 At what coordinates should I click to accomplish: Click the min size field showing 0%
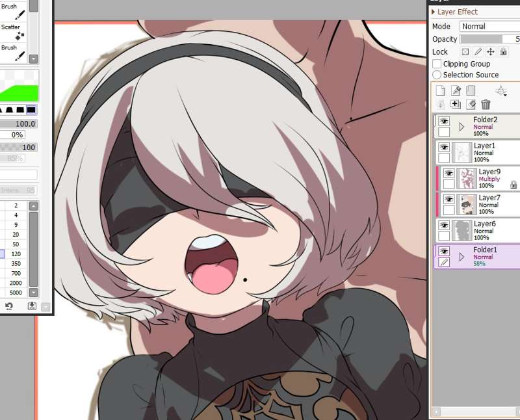[x=12, y=135]
